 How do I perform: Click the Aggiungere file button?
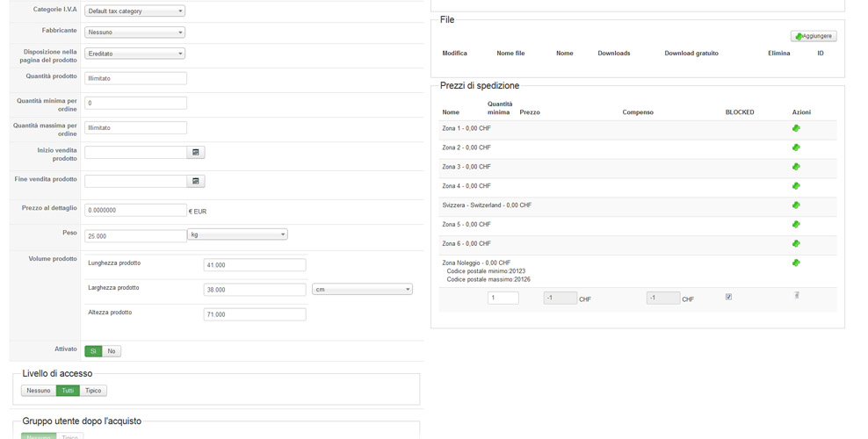(814, 36)
